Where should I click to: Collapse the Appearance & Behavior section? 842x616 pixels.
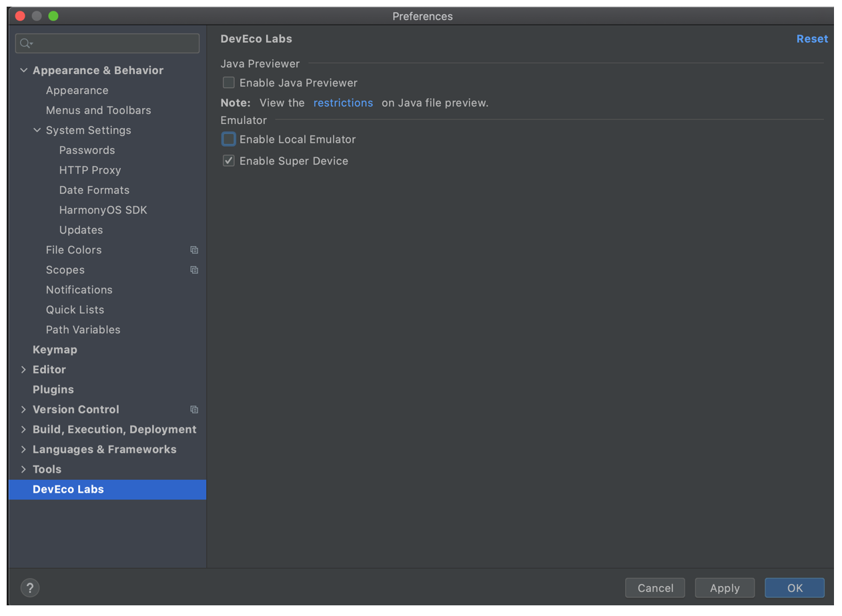(24, 70)
